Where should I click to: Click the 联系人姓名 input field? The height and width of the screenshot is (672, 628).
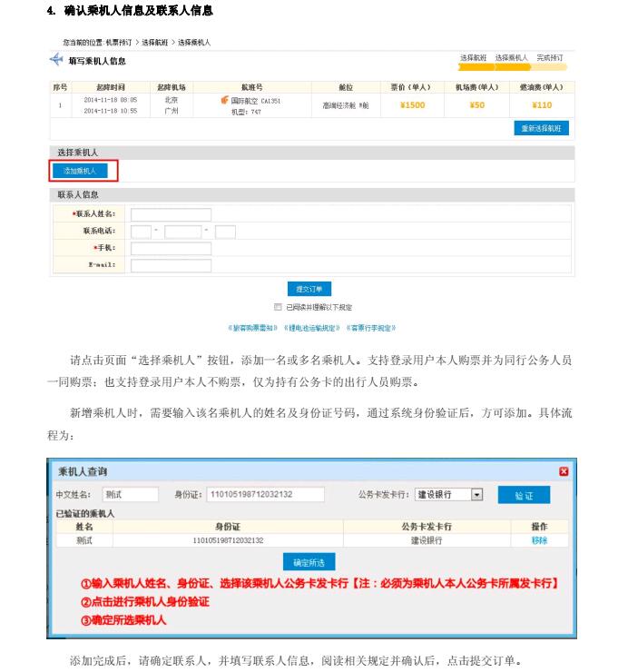click(171, 214)
